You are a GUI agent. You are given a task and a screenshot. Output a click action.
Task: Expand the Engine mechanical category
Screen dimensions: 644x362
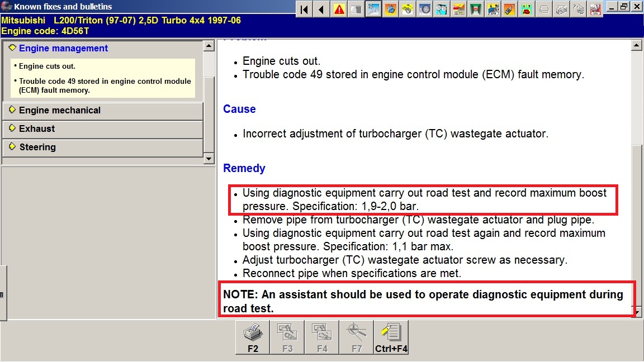pyautogui.click(x=59, y=111)
